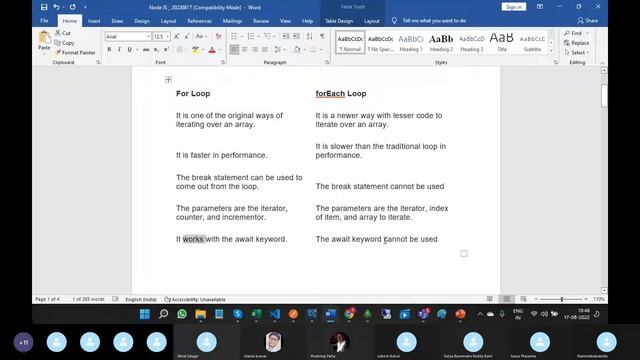Click the Paste clipboard icon
Screen dimensions: 640x360
[x=44, y=38]
